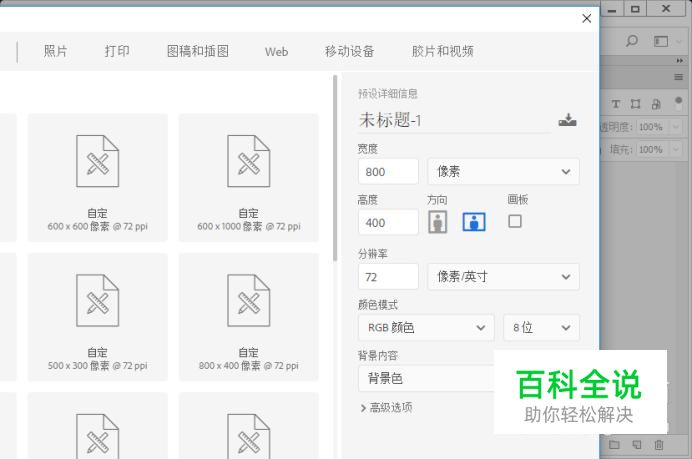This screenshot has width=692, height=459.
Task: Open the width unit 像素 dropdown
Action: [x=503, y=171]
